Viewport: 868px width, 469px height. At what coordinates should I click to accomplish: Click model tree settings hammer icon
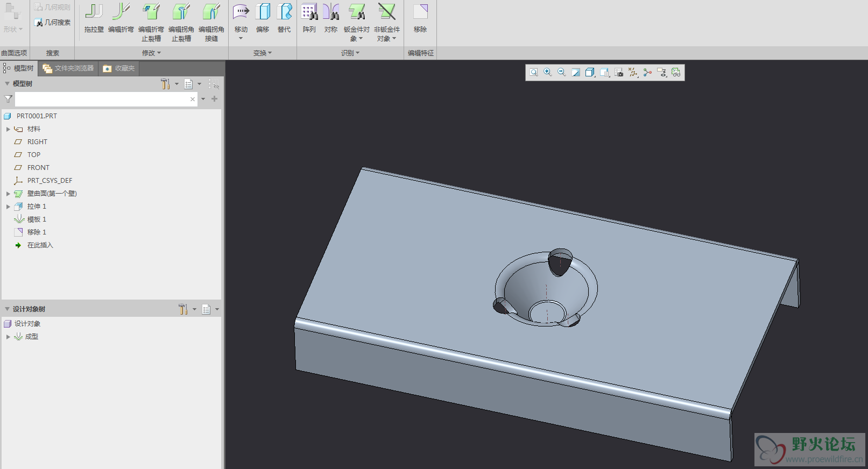(x=165, y=84)
